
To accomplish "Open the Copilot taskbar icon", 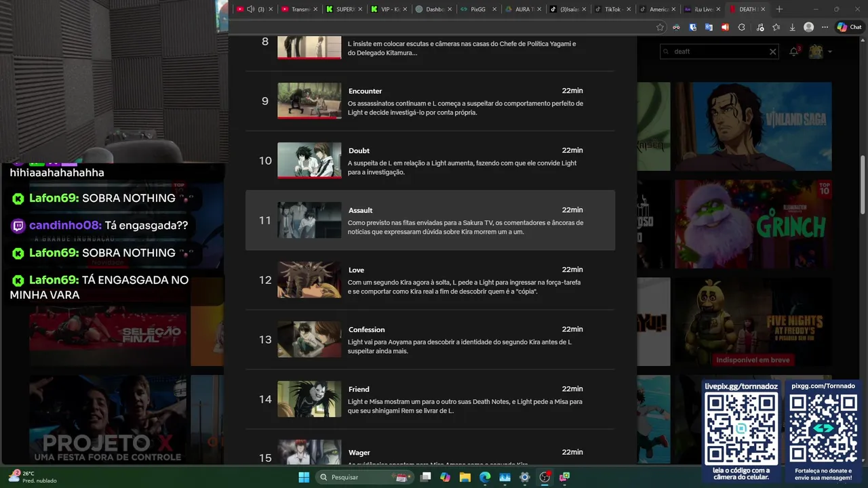I will 445,477.
